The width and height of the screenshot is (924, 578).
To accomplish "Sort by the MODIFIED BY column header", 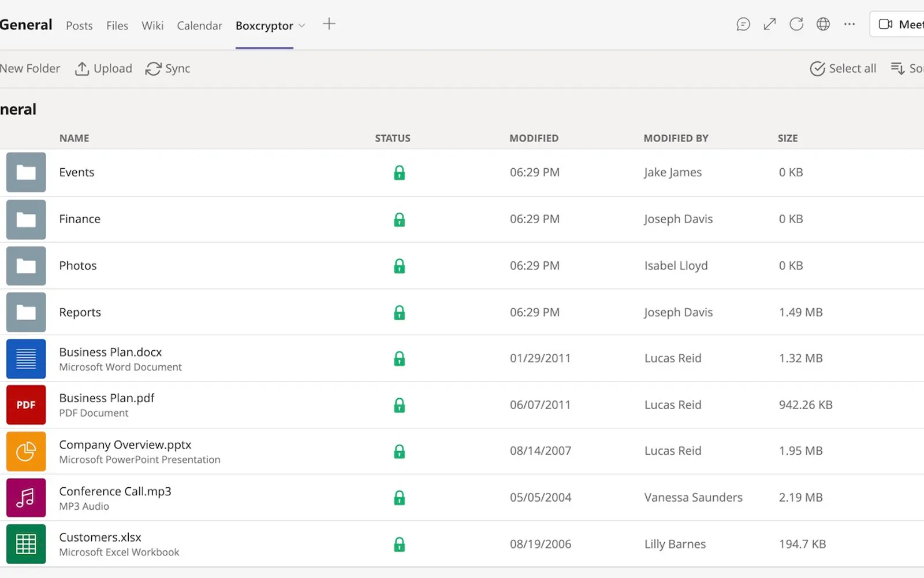I will pos(676,138).
